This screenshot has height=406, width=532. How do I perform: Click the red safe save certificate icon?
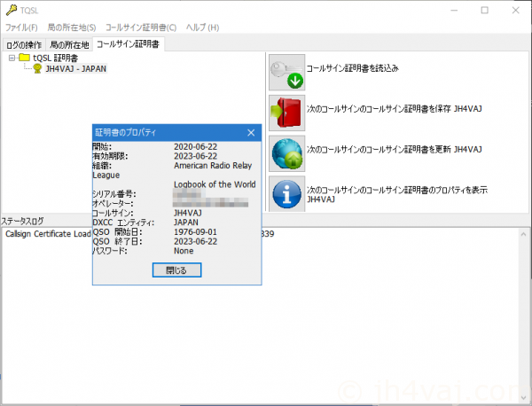point(286,113)
